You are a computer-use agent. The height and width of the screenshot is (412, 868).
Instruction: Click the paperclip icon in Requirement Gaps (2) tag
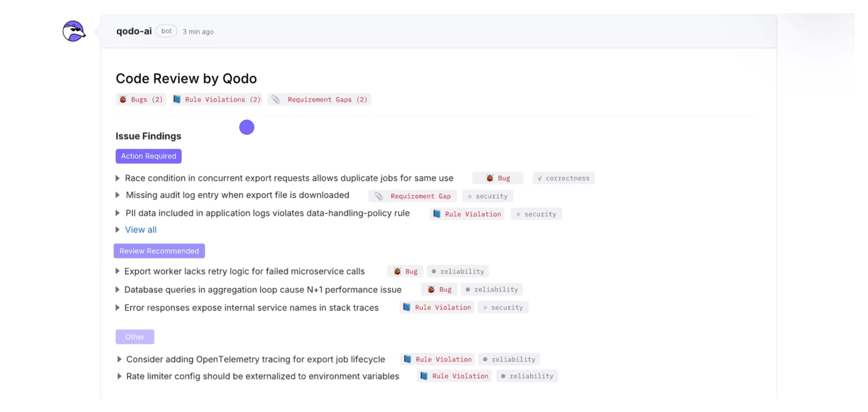[276, 100]
